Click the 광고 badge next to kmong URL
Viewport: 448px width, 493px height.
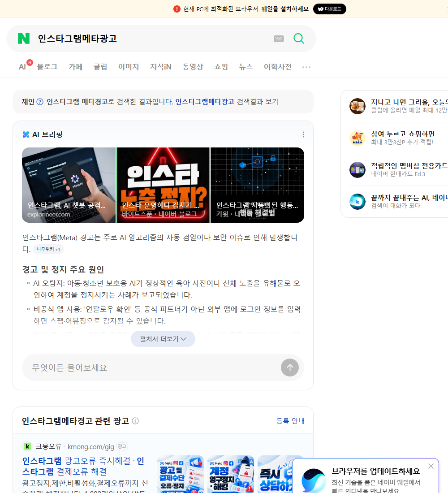click(x=122, y=446)
